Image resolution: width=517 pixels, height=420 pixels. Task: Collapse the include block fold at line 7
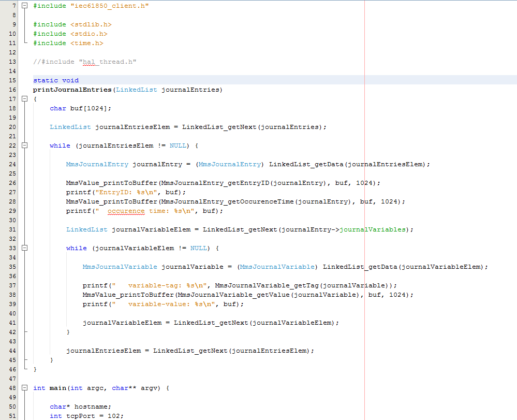(x=24, y=5)
